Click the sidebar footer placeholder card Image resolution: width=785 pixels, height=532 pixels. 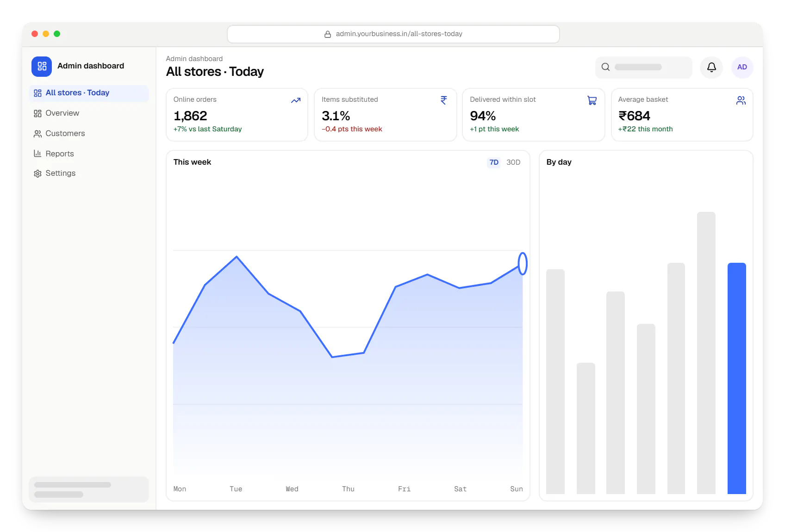(89, 489)
